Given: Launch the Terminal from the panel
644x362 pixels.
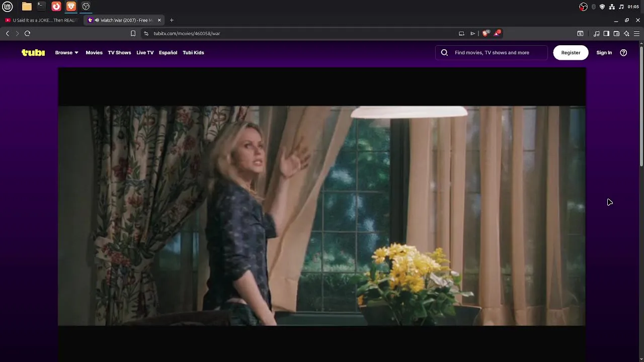Looking at the screenshot, I should pos(41,7).
